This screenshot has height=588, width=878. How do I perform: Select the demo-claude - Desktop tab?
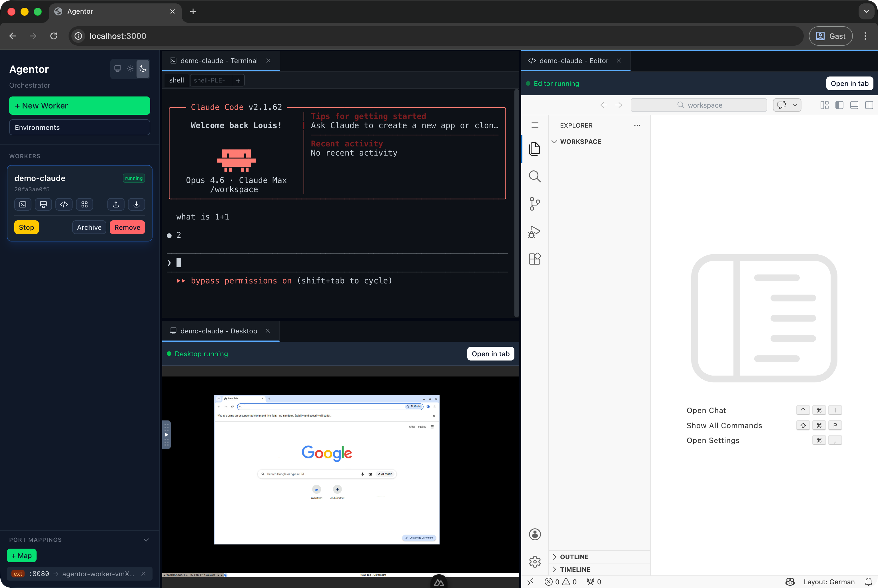point(220,331)
